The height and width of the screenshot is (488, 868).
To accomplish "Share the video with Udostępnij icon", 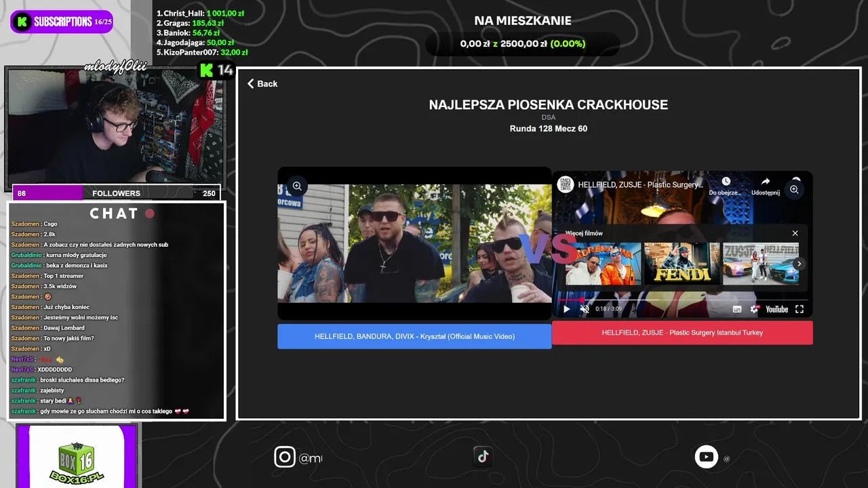I will tap(766, 186).
